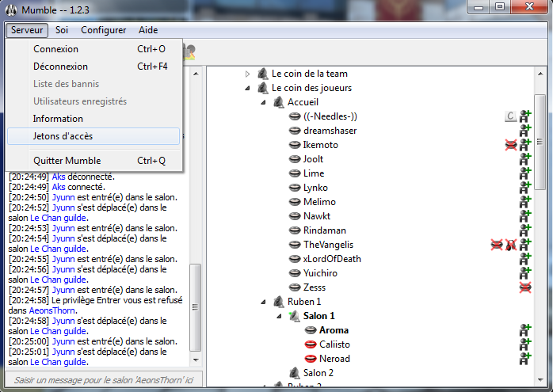Select user Melimo in the tree
This screenshot has height=392, width=553.
click(319, 202)
